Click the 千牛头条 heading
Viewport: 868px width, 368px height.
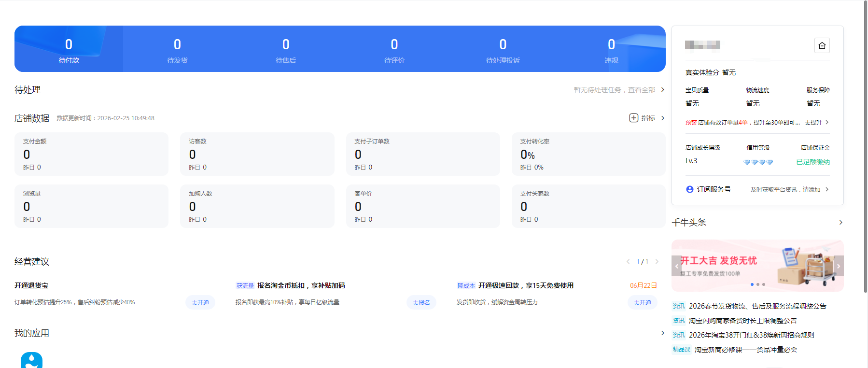(x=689, y=223)
